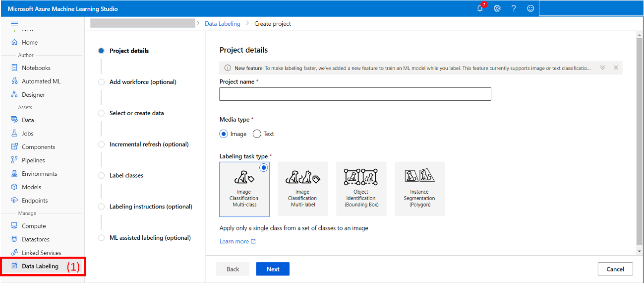The width and height of the screenshot is (644, 283).
Task: Click the Models cube icon
Action: point(14,187)
